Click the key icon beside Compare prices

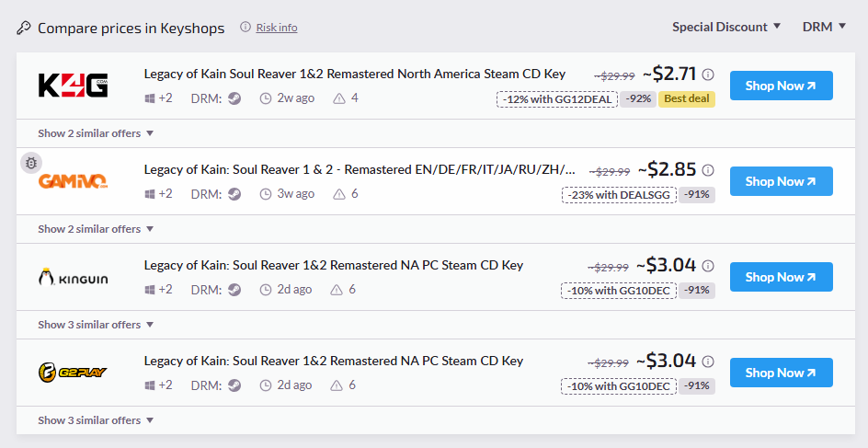pos(24,28)
